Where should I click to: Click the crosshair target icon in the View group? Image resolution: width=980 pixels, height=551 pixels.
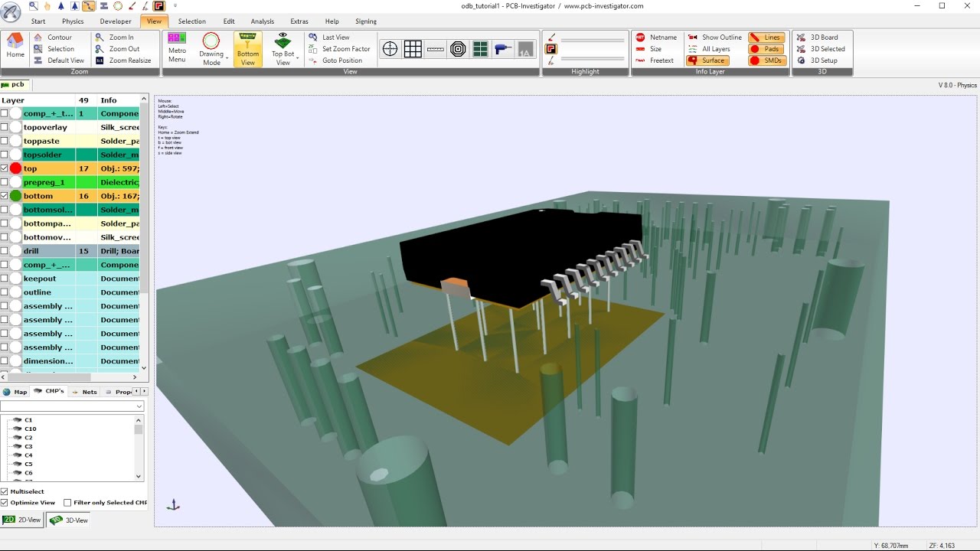click(x=390, y=49)
